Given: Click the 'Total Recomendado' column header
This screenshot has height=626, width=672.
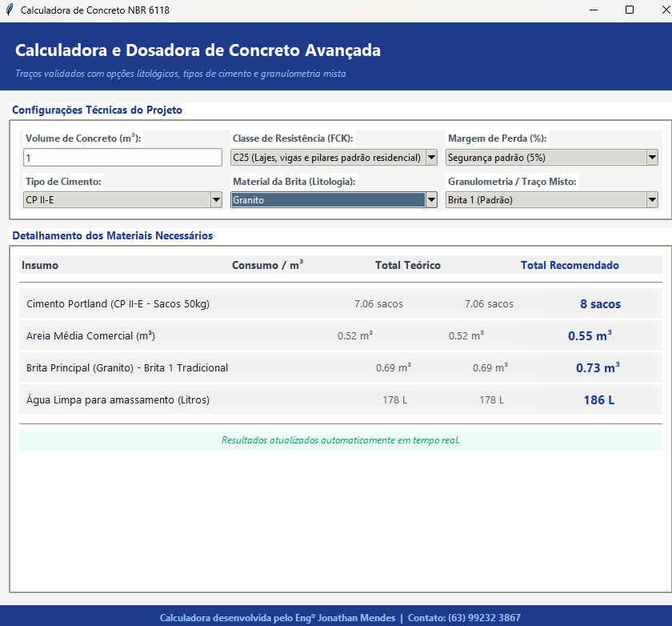Looking at the screenshot, I should pos(570,266).
